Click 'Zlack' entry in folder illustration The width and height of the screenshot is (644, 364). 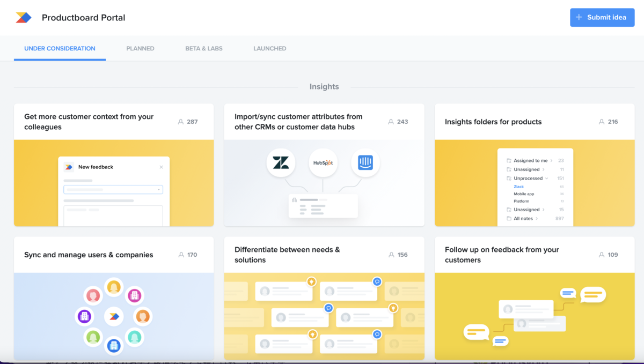pyautogui.click(x=518, y=187)
